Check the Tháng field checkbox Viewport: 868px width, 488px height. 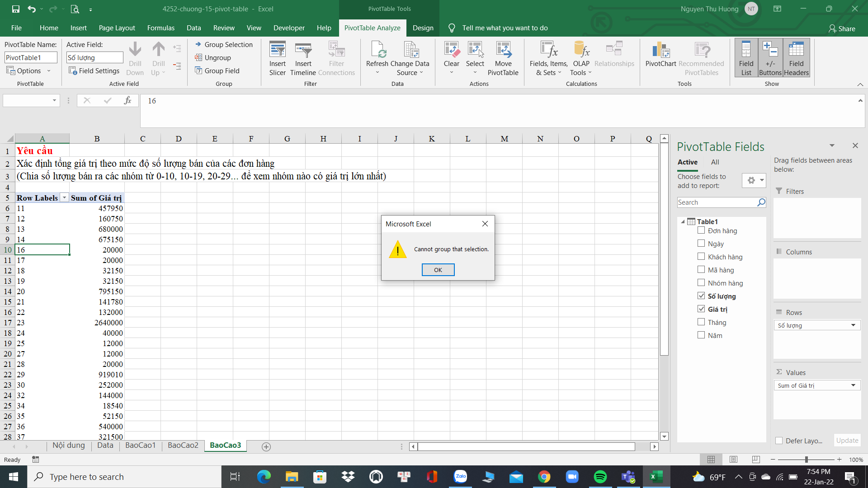(x=701, y=322)
